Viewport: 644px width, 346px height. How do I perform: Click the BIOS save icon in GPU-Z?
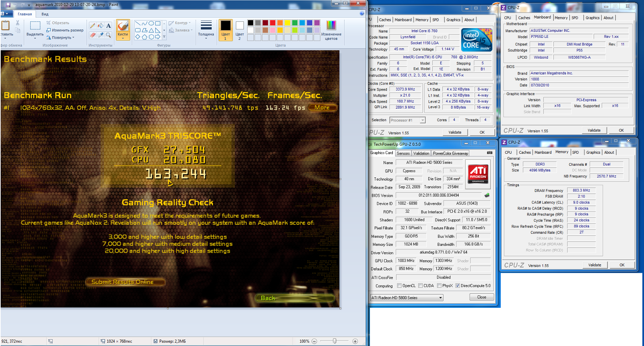pos(487,195)
